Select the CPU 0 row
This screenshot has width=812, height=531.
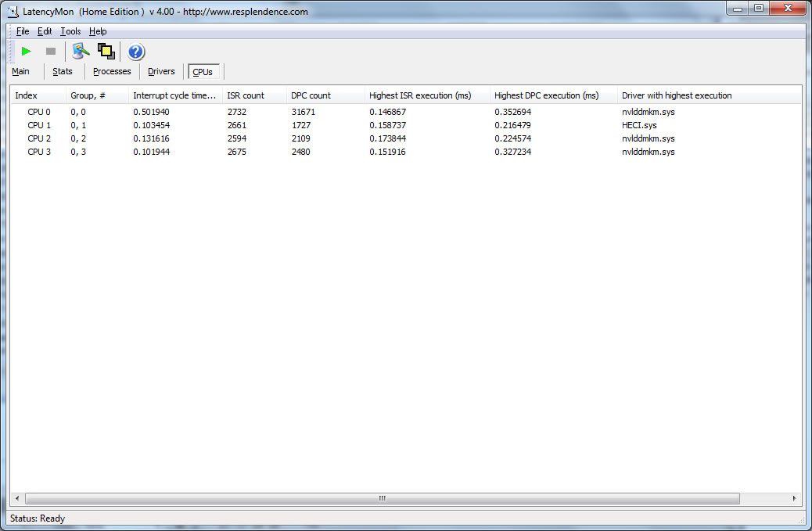pos(39,112)
